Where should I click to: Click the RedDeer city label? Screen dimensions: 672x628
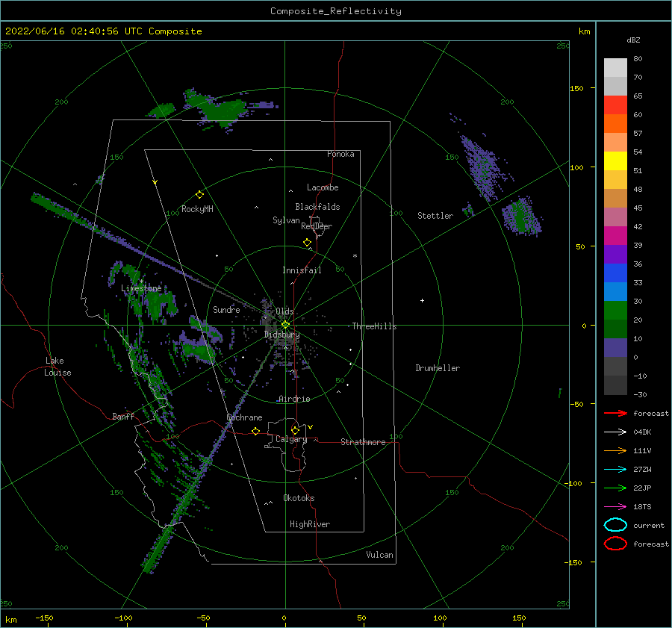317,226
